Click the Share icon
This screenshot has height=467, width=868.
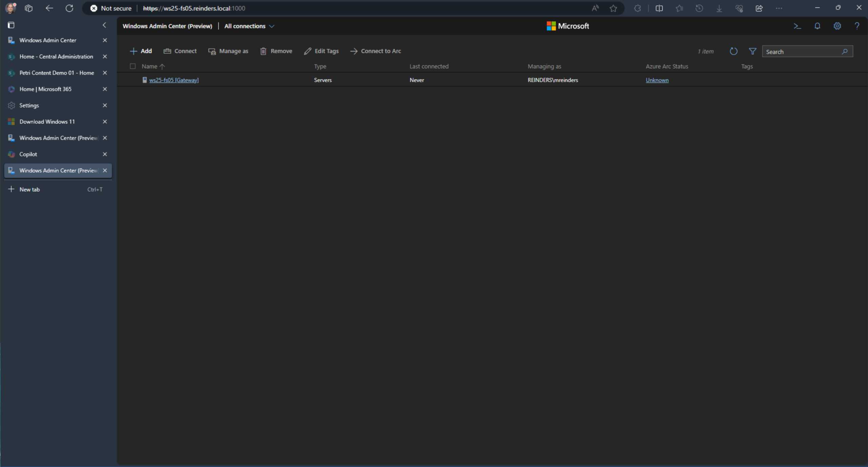point(759,8)
